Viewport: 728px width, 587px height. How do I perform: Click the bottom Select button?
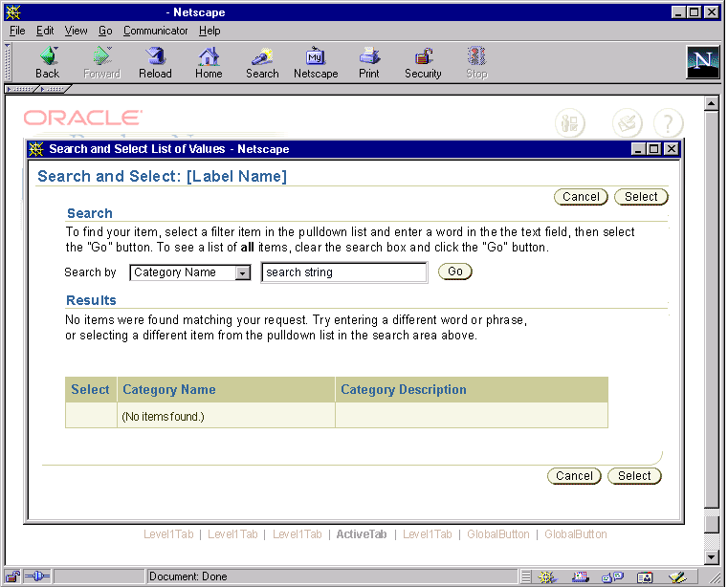click(634, 476)
